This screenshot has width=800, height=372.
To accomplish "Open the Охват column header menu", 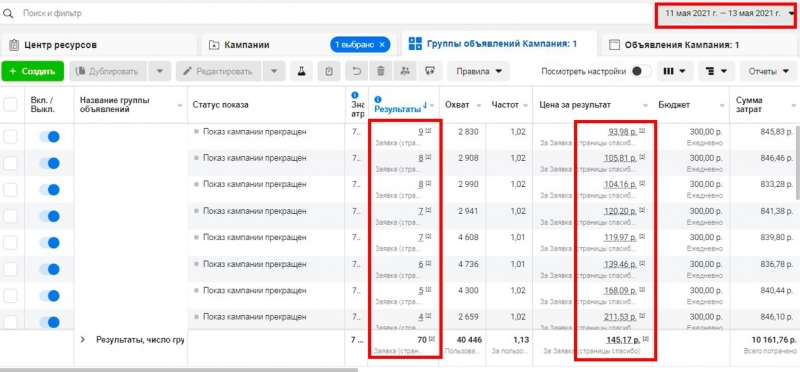I will point(478,105).
